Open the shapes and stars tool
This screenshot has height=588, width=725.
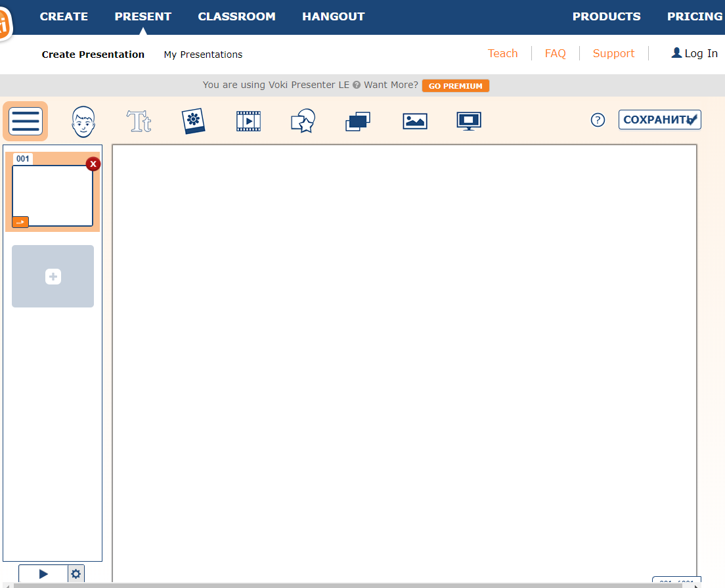(303, 121)
